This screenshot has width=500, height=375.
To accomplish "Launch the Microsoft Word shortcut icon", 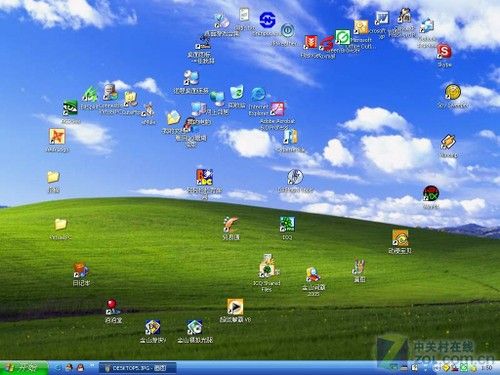I will click(382, 18).
